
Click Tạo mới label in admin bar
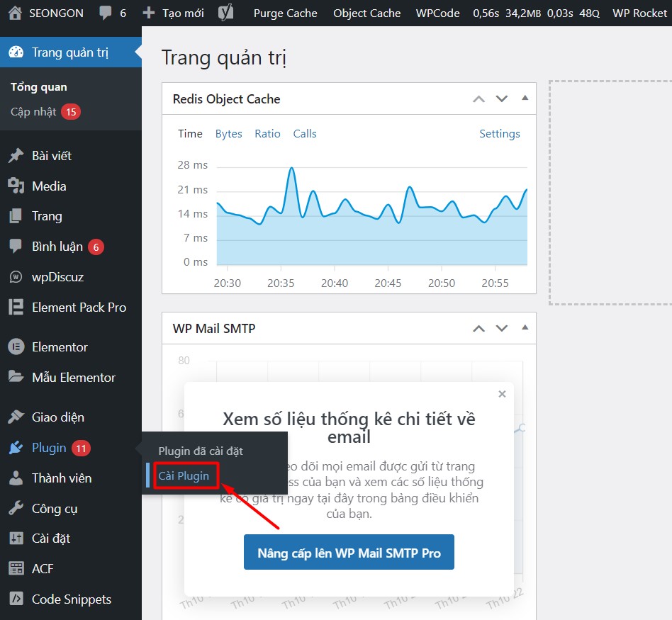tap(183, 13)
